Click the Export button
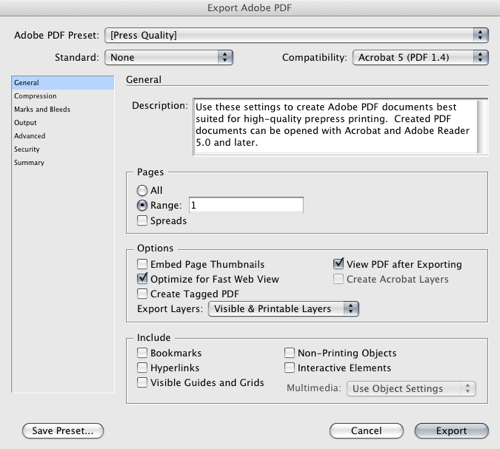 (452, 431)
